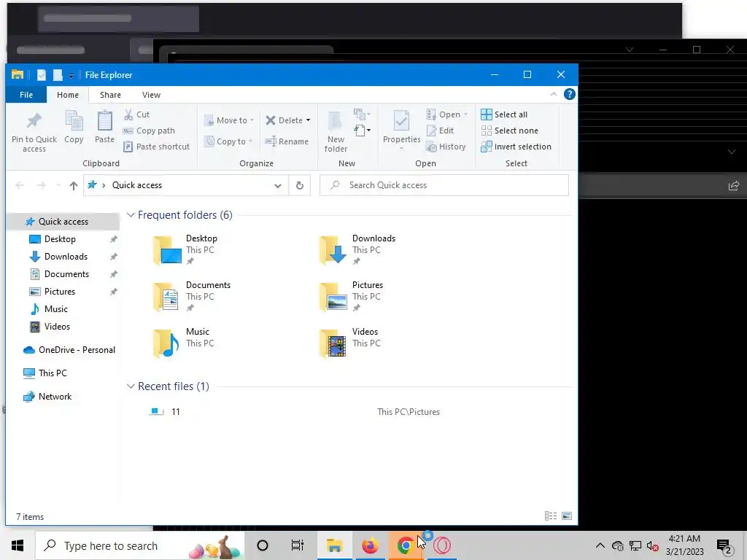This screenshot has height=560, width=747.
Task: Open the File tab
Action: click(26, 95)
